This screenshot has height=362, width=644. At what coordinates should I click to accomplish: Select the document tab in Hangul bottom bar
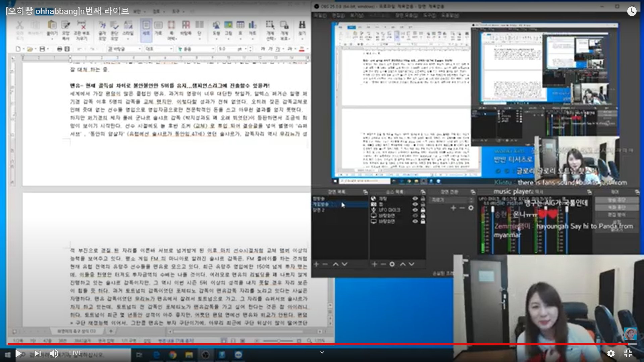pyautogui.click(x=77, y=331)
